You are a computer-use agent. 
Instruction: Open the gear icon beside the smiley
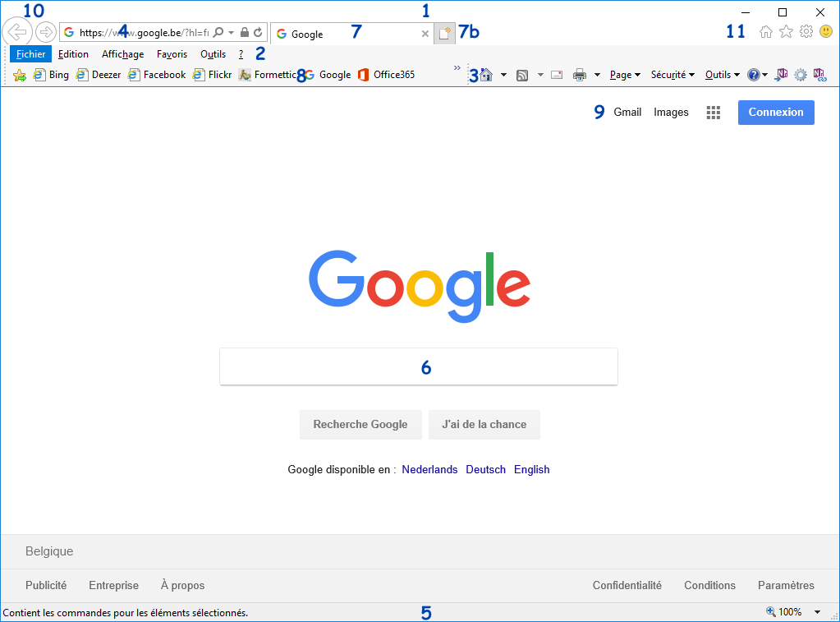coord(806,32)
